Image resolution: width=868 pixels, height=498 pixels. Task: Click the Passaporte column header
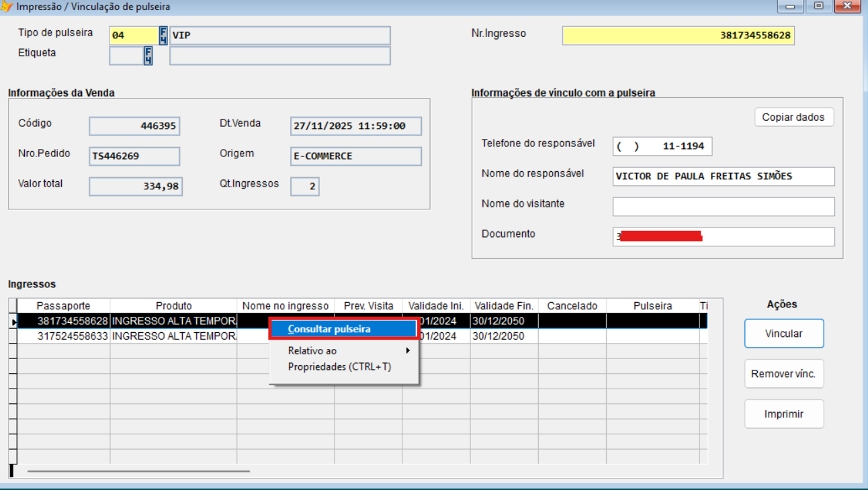point(63,306)
